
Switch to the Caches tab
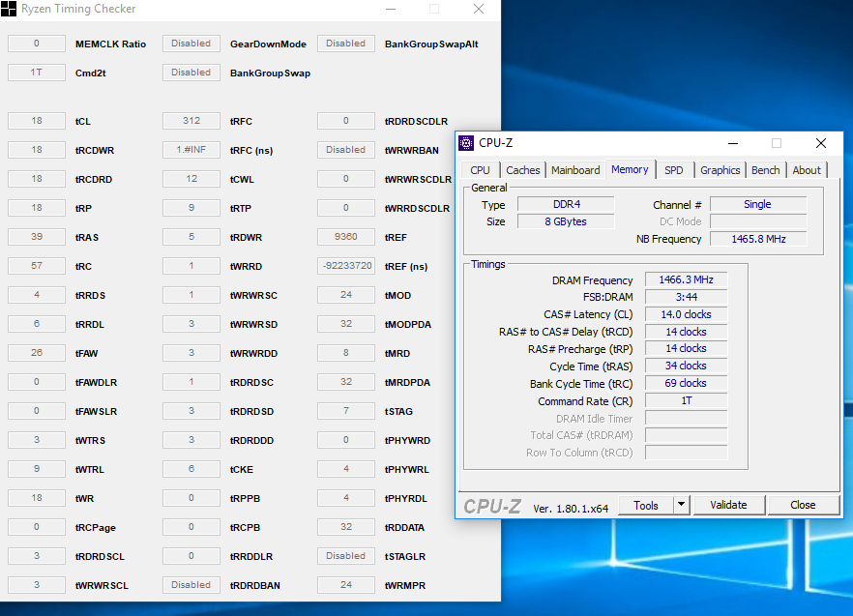tap(523, 170)
